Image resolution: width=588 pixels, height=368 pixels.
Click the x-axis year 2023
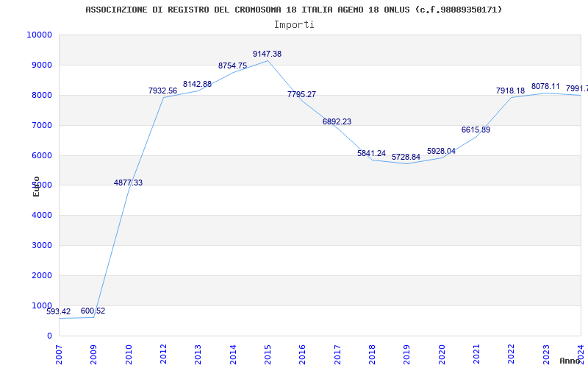(x=546, y=355)
